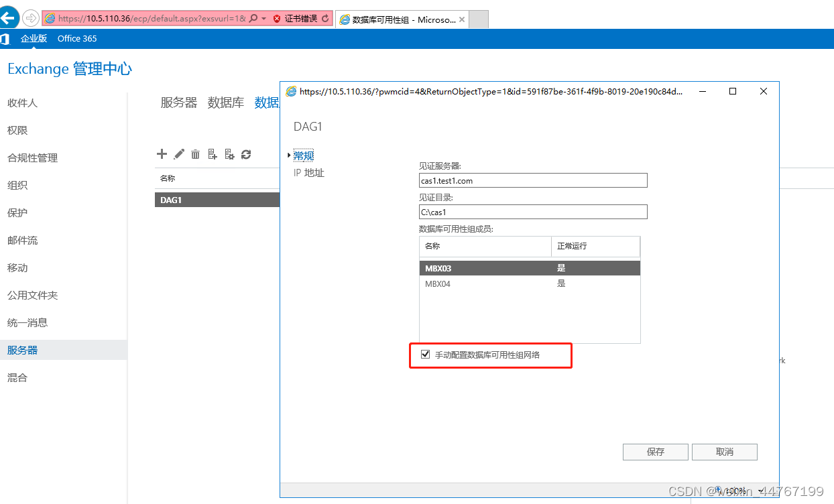Open 混合 in the left navigation

coord(17,378)
